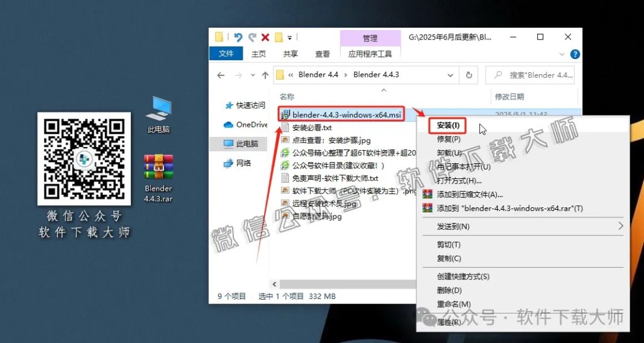Open the recent locations dropdown arrow

[253, 75]
